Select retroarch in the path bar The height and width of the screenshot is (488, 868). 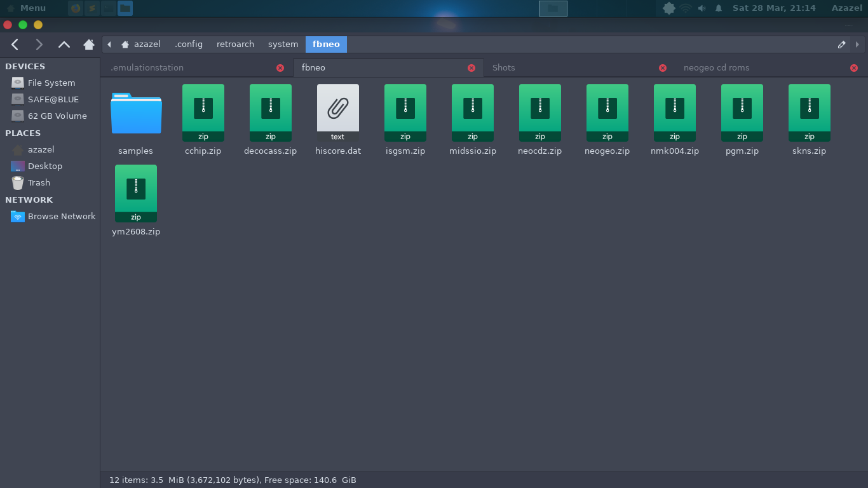pyautogui.click(x=235, y=44)
